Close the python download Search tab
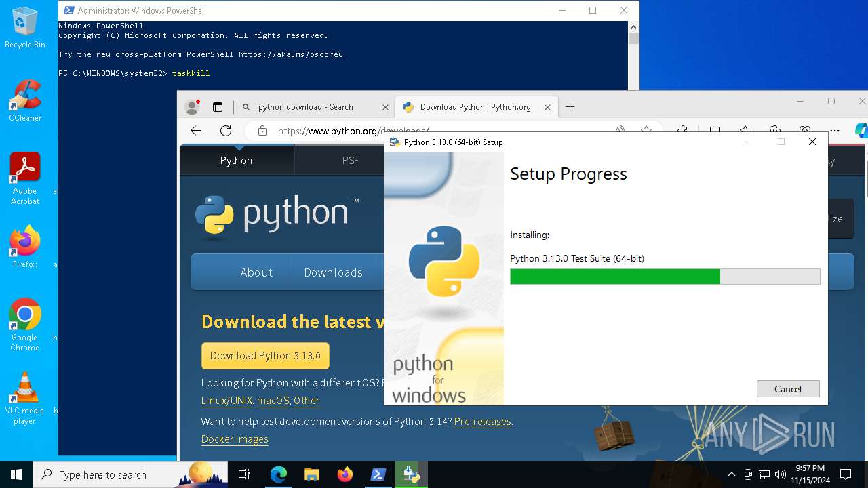Screen dimensions: 868x488 [385, 107]
